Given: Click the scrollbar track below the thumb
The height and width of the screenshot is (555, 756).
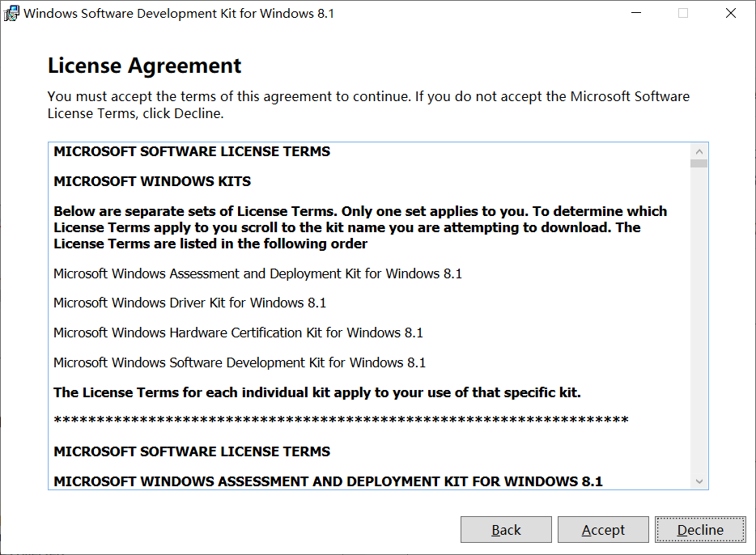Looking at the screenshot, I should [699, 324].
